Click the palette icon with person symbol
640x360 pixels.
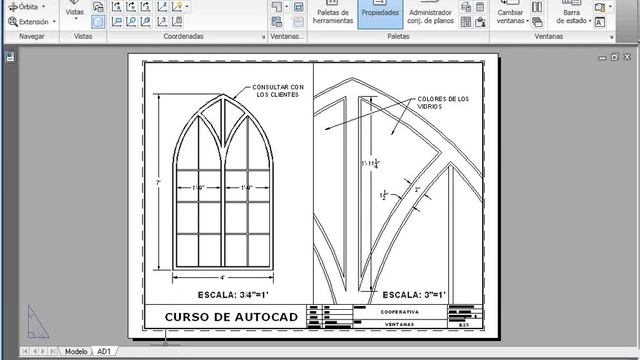click(x=480, y=22)
